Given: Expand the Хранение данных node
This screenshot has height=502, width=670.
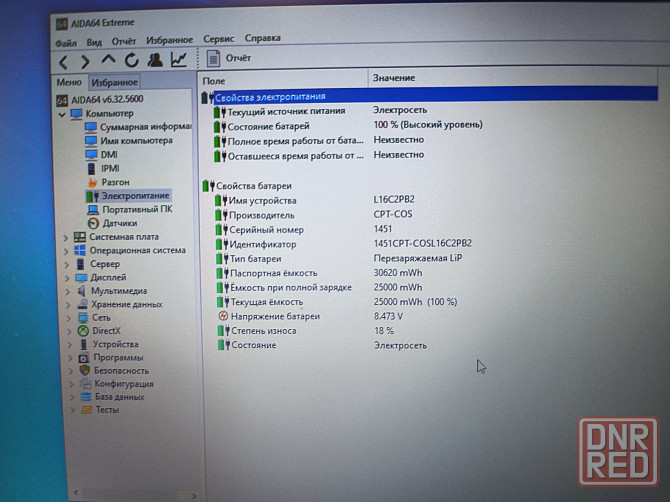Looking at the screenshot, I should click(x=68, y=305).
